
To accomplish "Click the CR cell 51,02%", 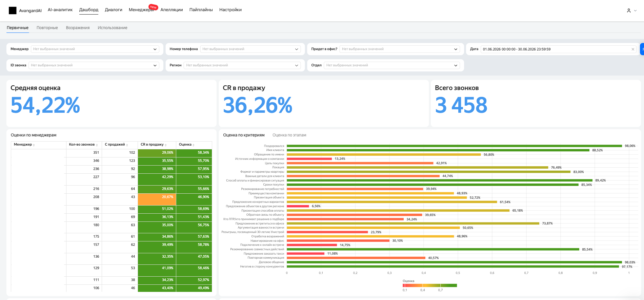I will [157, 209].
